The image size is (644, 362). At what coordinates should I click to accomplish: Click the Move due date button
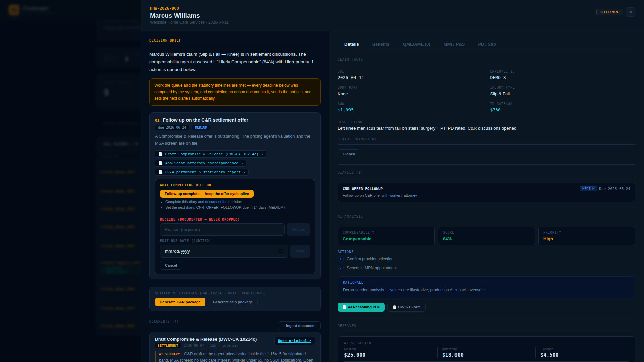[300, 251]
